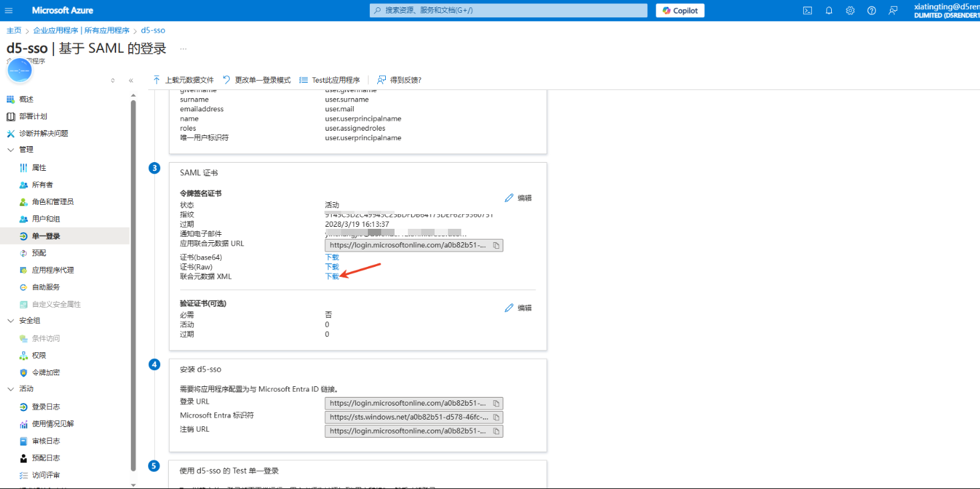
Task: Open 角色和管理员
Action: pos(52,202)
